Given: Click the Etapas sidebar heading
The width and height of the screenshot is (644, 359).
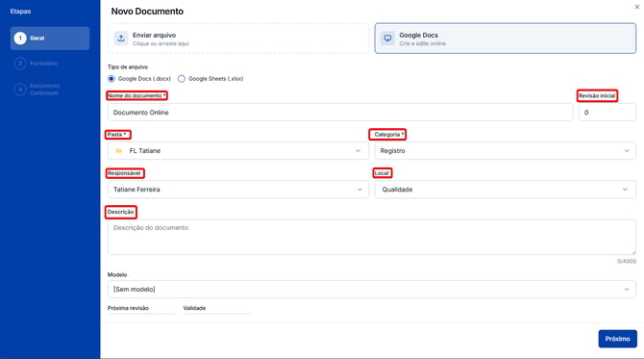Looking at the screenshot, I should click(x=20, y=12).
